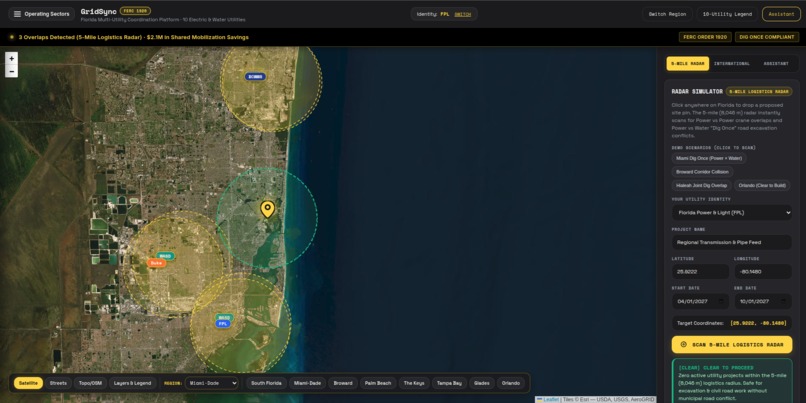Click the End Date field
806x403 pixels.
[x=763, y=301]
